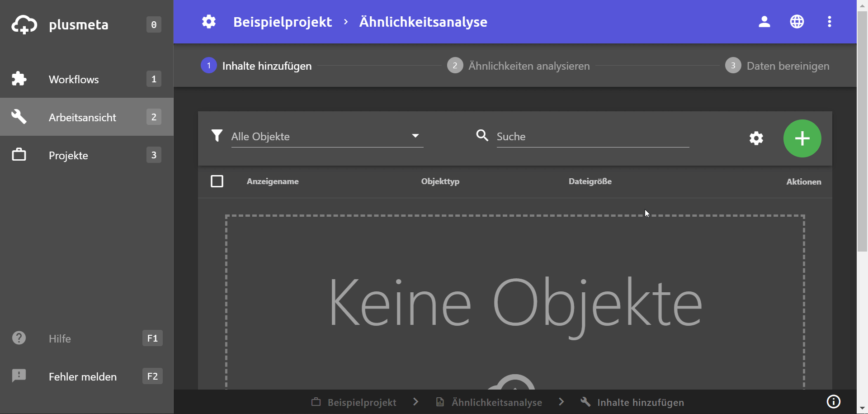Screen dimensions: 868x414
Task: Click the Aktionen column header
Action: (804, 181)
